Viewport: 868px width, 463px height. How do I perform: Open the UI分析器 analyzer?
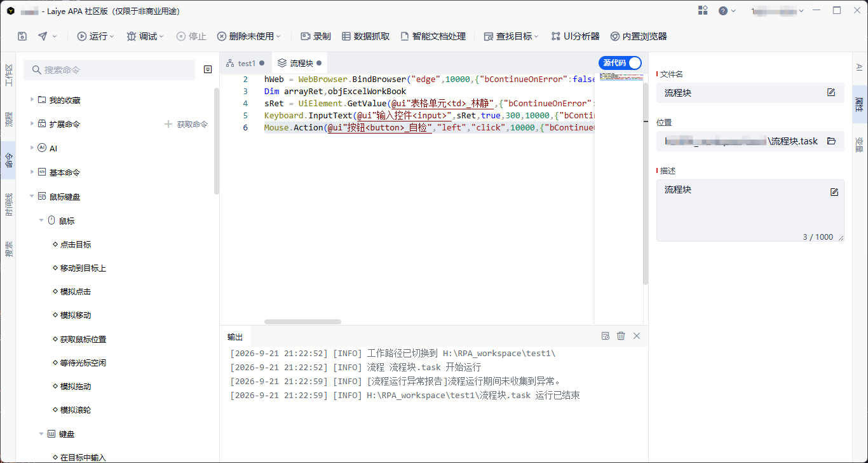[575, 36]
